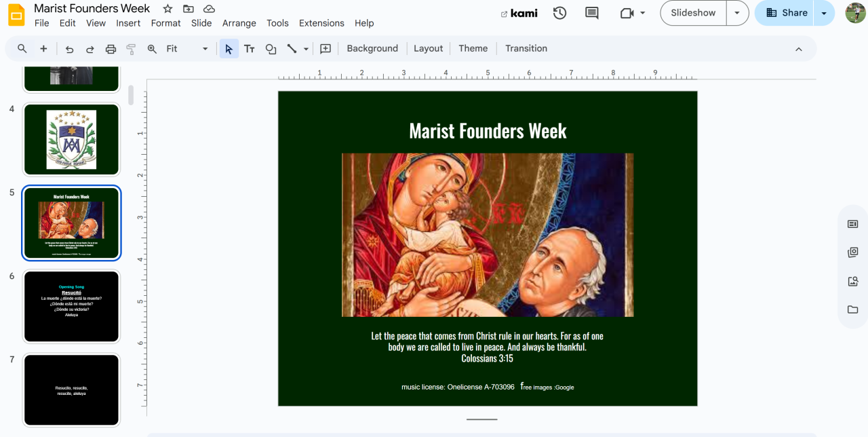Open the first side panel icon
Screen dimensions: 868x437
pos(853,224)
